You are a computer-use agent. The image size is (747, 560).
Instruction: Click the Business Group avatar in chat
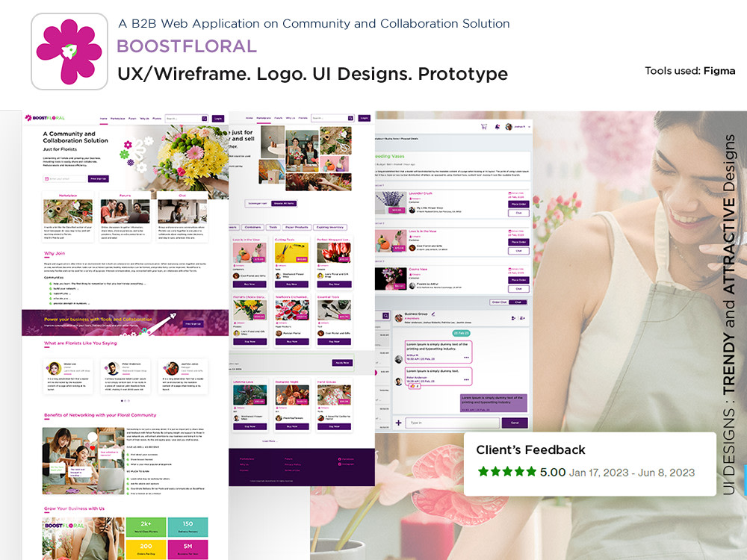coord(399,317)
